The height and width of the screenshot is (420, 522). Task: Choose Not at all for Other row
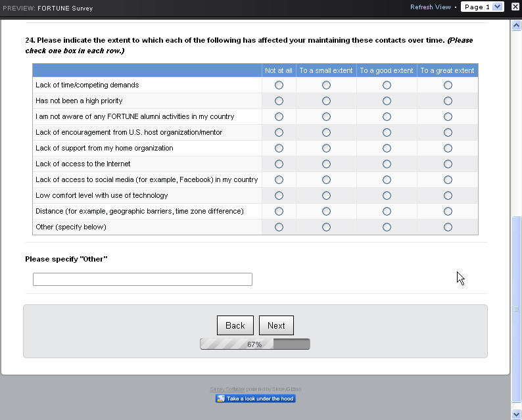(279, 227)
